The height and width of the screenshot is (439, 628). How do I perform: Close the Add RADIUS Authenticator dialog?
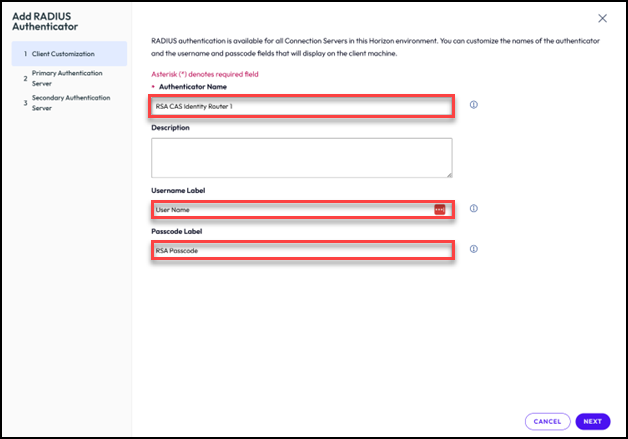click(602, 18)
